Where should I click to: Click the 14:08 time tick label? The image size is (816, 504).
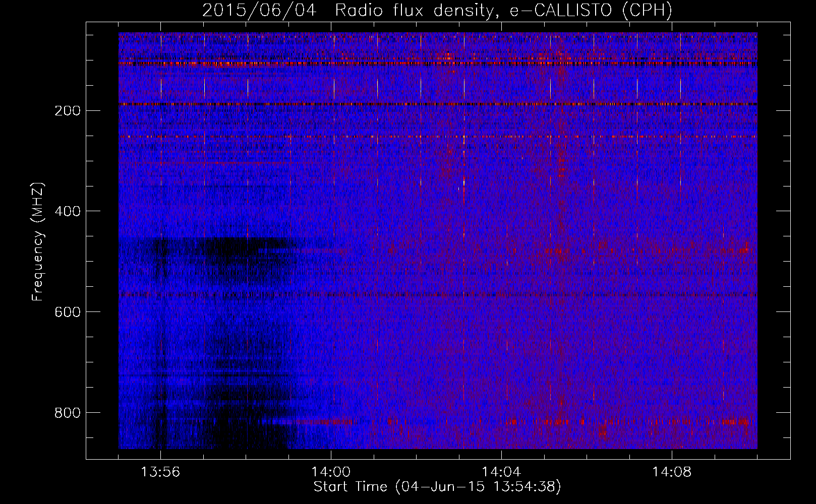(672, 472)
